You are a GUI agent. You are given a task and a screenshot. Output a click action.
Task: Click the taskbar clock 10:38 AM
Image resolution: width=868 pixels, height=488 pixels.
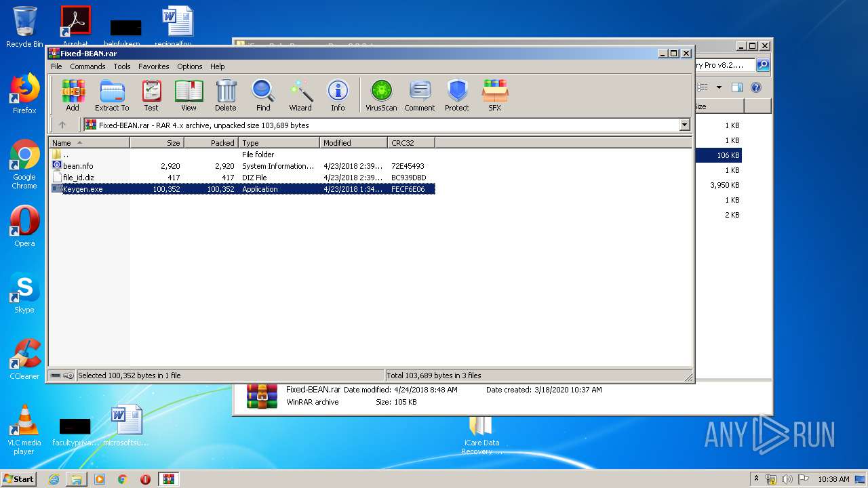click(x=833, y=479)
